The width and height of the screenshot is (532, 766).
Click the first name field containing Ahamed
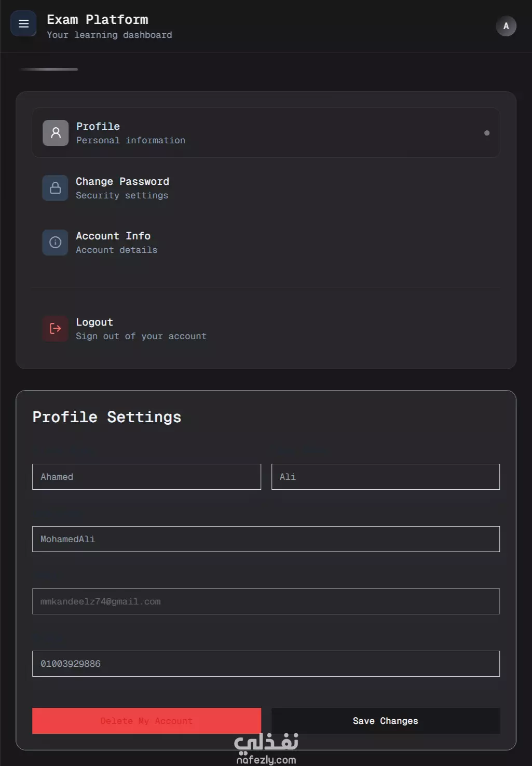[146, 477]
